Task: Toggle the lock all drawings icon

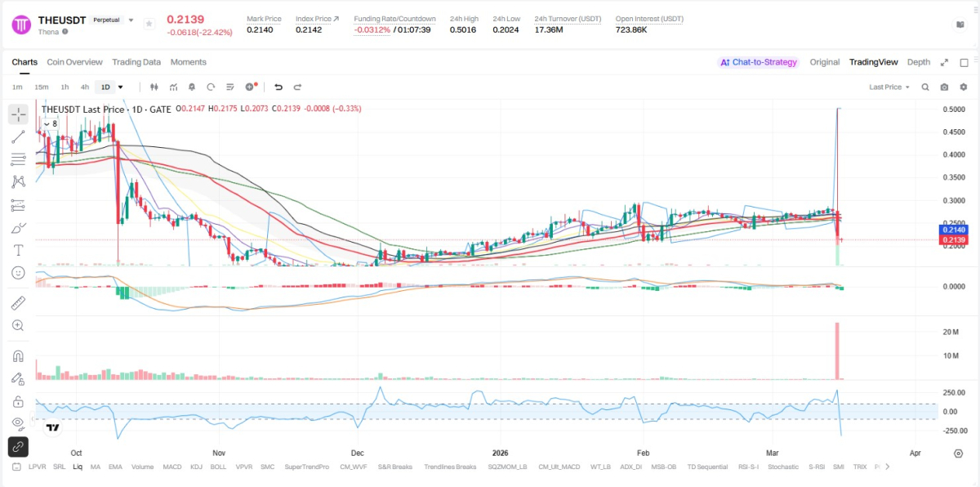Action: click(18, 401)
